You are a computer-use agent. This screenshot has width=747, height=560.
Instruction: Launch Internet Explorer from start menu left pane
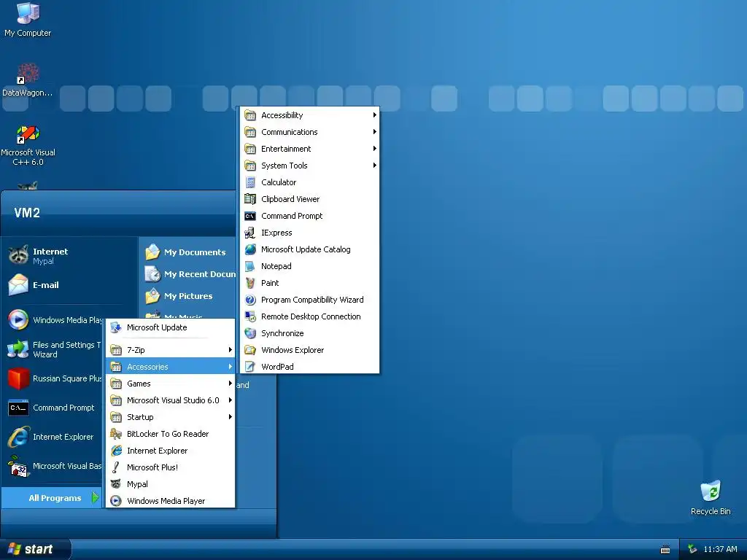(x=55, y=437)
